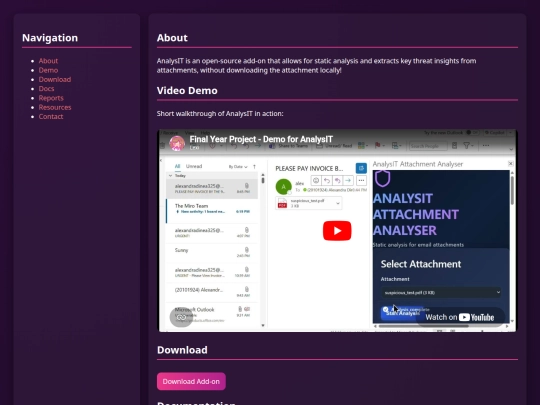Click the 'About' section heading in main content
Screen dimensions: 540x405
(x=172, y=38)
